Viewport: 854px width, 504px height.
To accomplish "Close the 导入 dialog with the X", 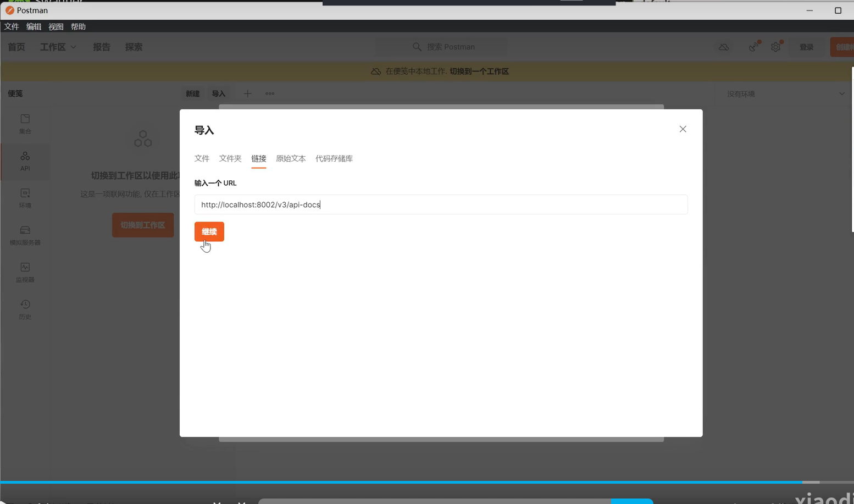I will coord(683,129).
